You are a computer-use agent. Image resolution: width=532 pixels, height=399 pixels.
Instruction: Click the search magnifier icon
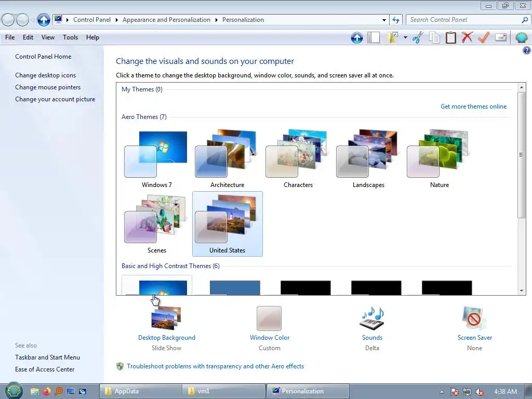(x=525, y=20)
